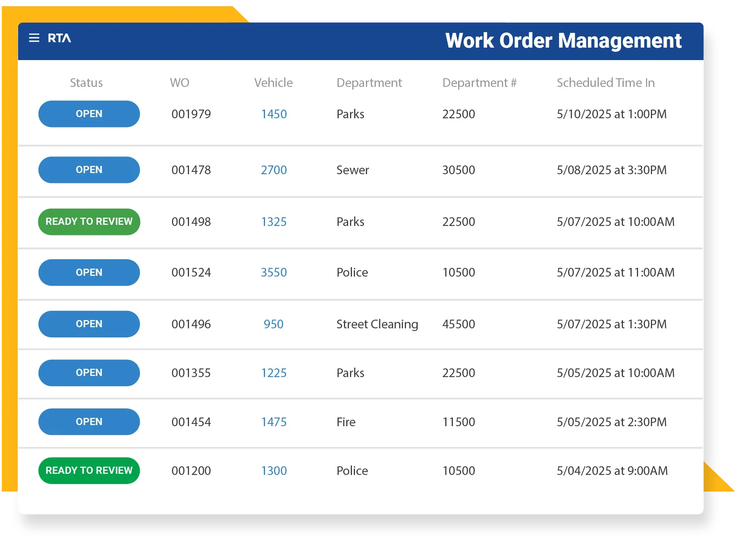Image resolution: width=756 pixels, height=549 pixels.
Task: Click scheduled time 5/05/2025 at 2:30PM
Action: pos(612,422)
